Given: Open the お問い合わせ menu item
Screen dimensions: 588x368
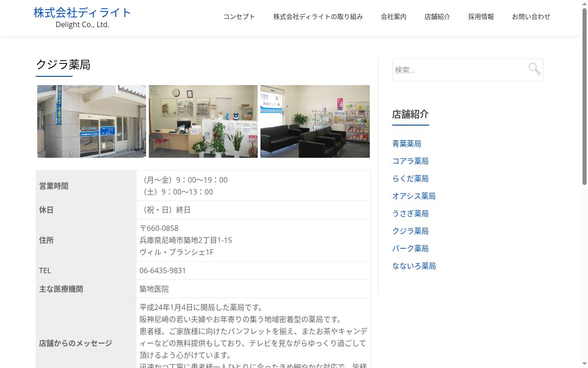Looking at the screenshot, I should tap(531, 17).
